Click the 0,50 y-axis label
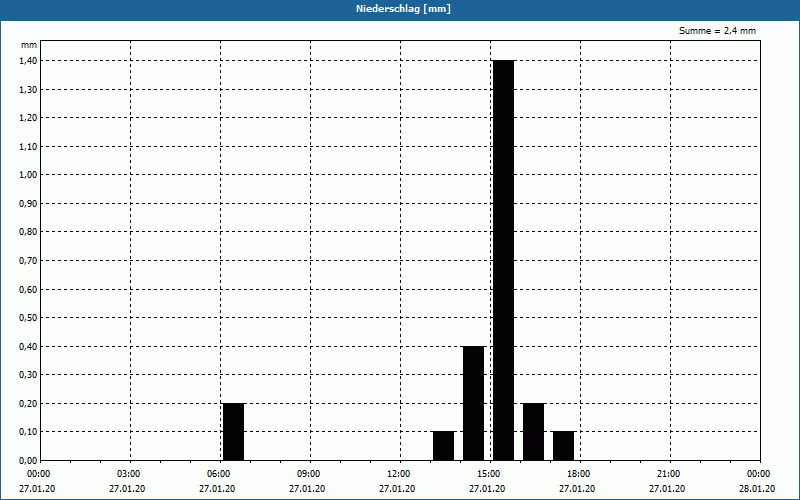This screenshot has height=500, width=800. click(x=29, y=318)
